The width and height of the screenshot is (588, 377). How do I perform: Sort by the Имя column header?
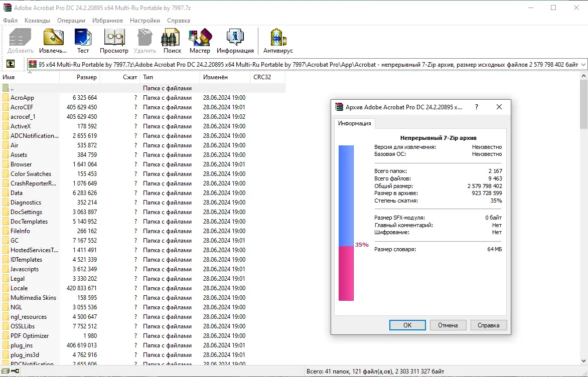pyautogui.click(x=30, y=77)
